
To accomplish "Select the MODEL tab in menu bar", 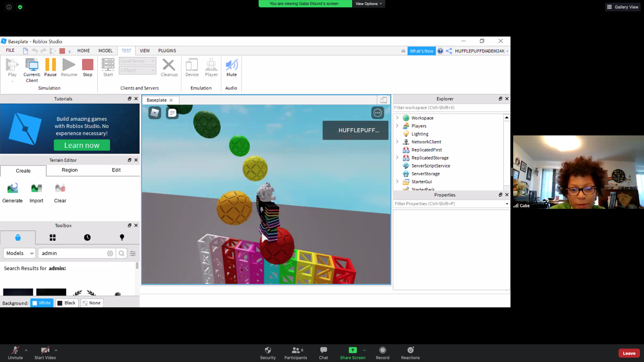I will [105, 50].
